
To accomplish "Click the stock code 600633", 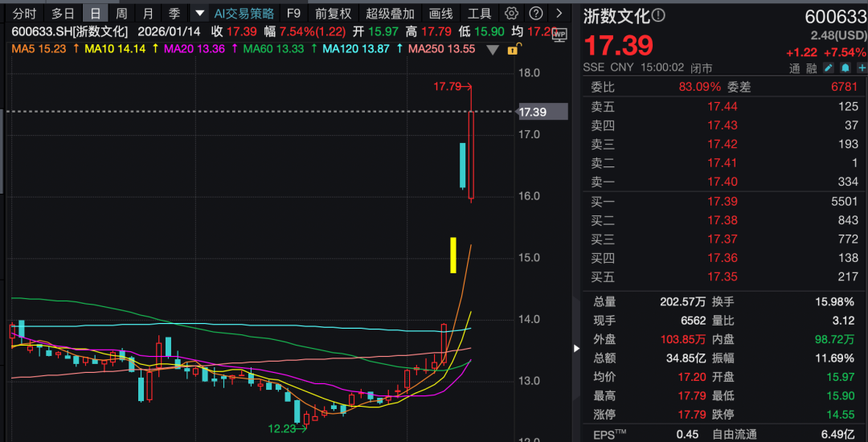I will 835,17.
